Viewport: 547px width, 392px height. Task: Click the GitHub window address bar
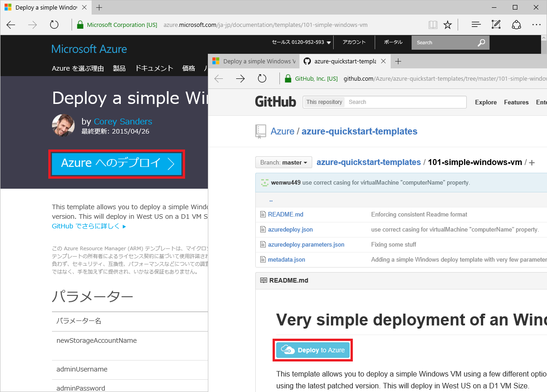click(445, 78)
